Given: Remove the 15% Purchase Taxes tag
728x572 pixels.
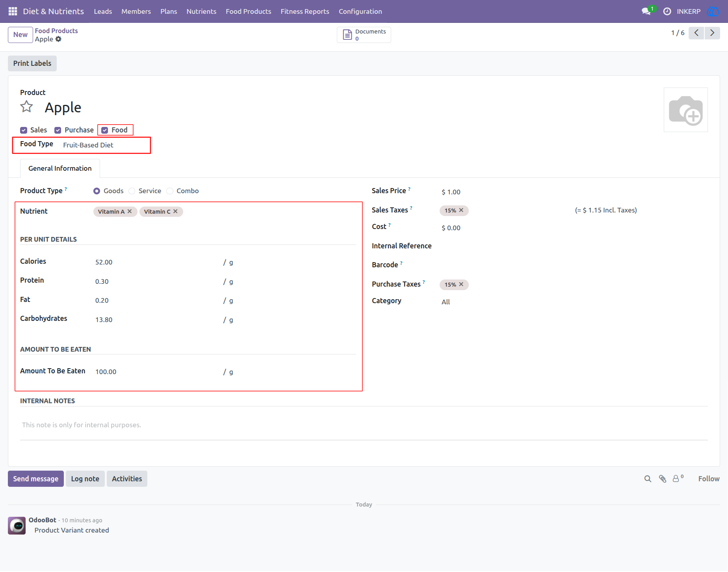Looking at the screenshot, I should coord(461,284).
